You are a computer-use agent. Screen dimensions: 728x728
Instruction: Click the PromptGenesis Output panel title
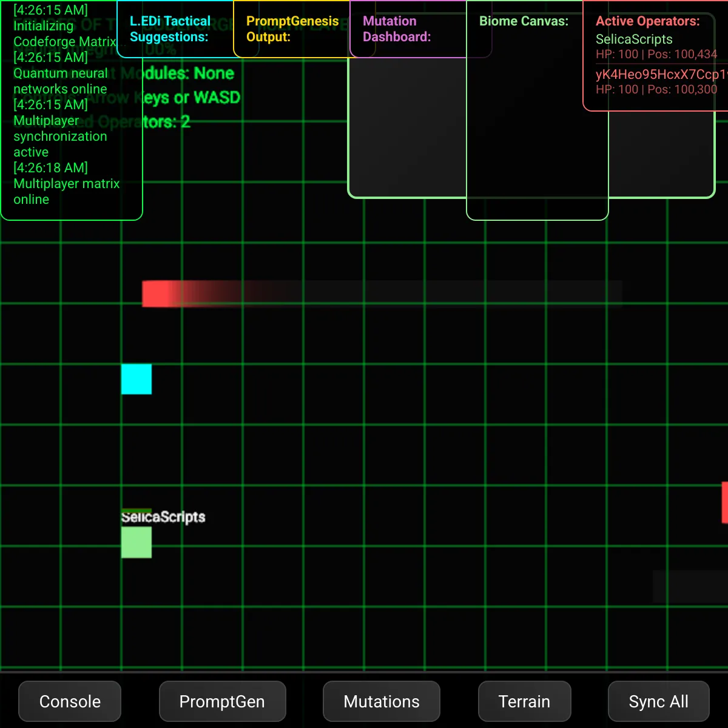tap(292, 29)
